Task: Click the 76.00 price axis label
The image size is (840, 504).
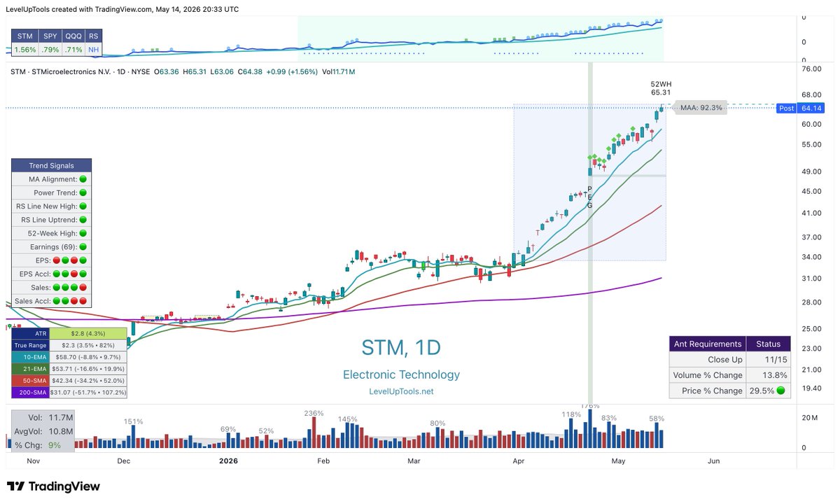Action: pyautogui.click(x=811, y=69)
